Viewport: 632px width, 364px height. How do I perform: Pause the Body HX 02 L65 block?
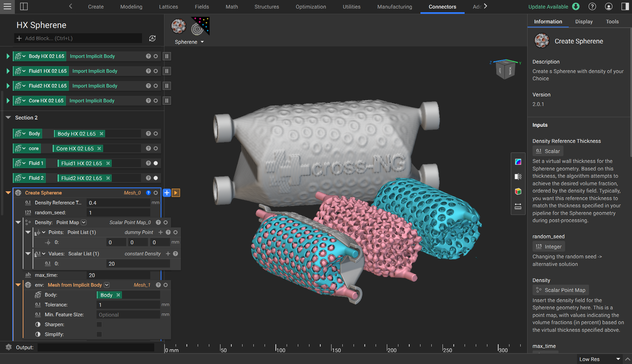pos(167,56)
